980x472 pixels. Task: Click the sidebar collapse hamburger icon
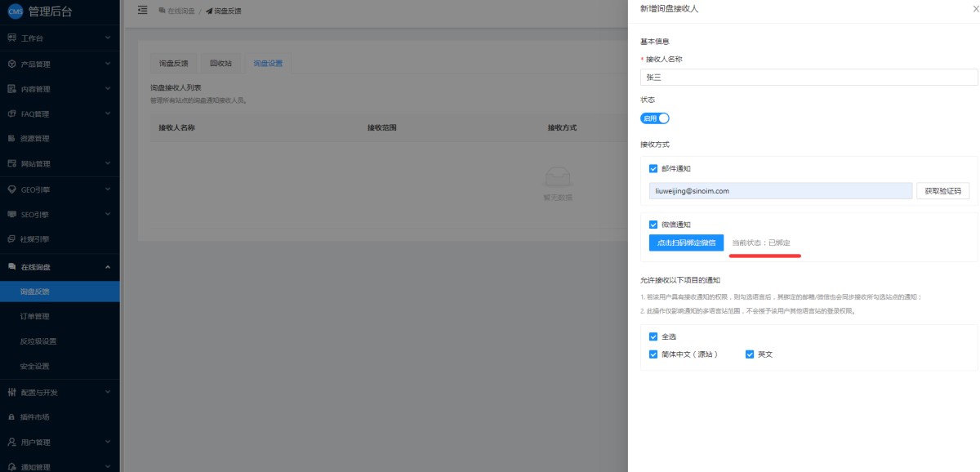tap(143, 11)
